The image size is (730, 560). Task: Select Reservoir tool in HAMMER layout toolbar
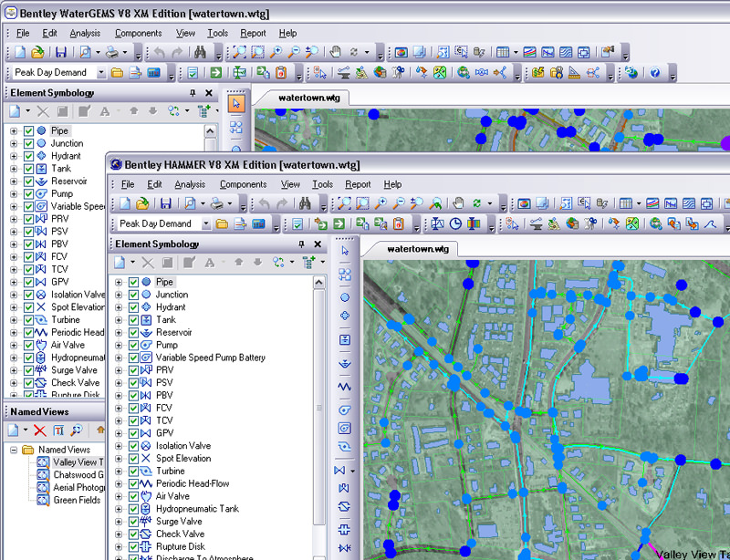tap(345, 364)
